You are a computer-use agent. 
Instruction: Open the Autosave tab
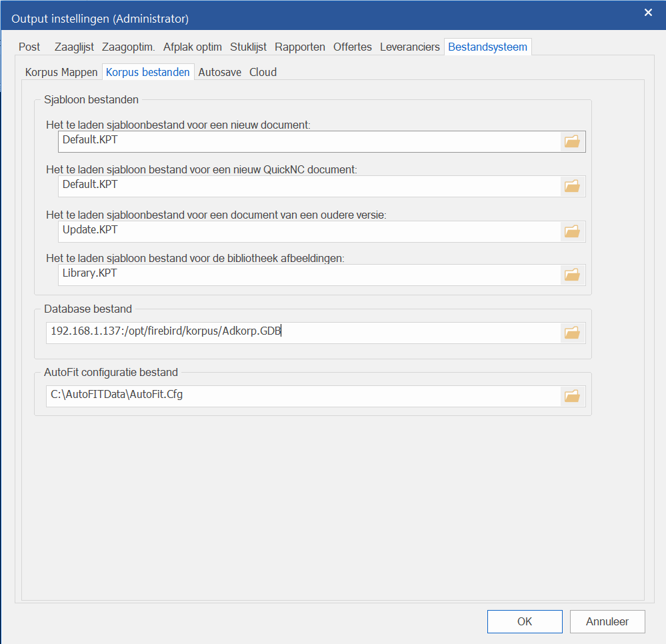click(x=220, y=72)
